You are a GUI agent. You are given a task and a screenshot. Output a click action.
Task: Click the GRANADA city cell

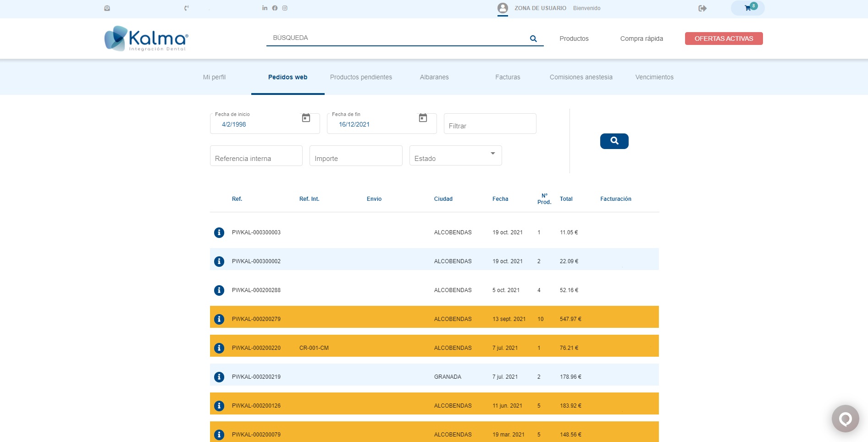(448, 377)
